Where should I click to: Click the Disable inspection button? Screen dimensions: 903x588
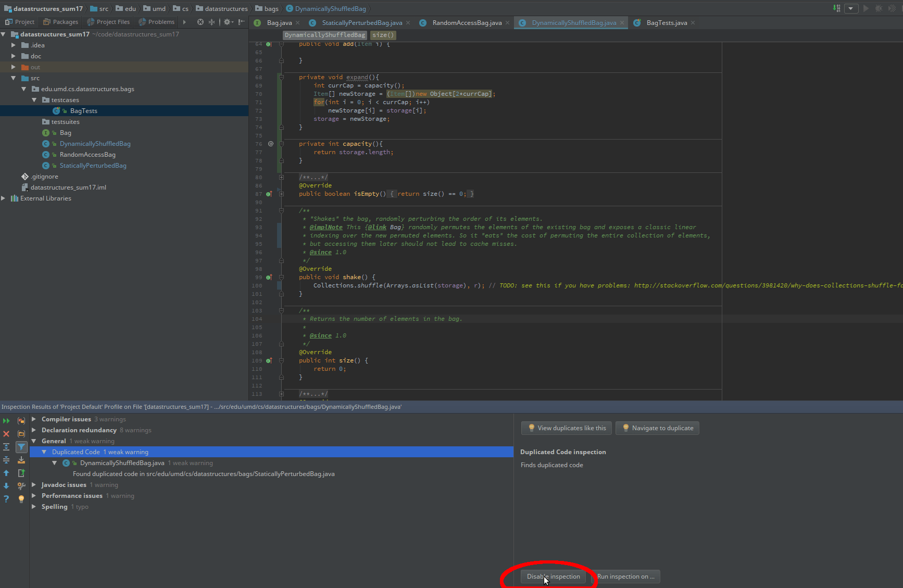coord(553,577)
